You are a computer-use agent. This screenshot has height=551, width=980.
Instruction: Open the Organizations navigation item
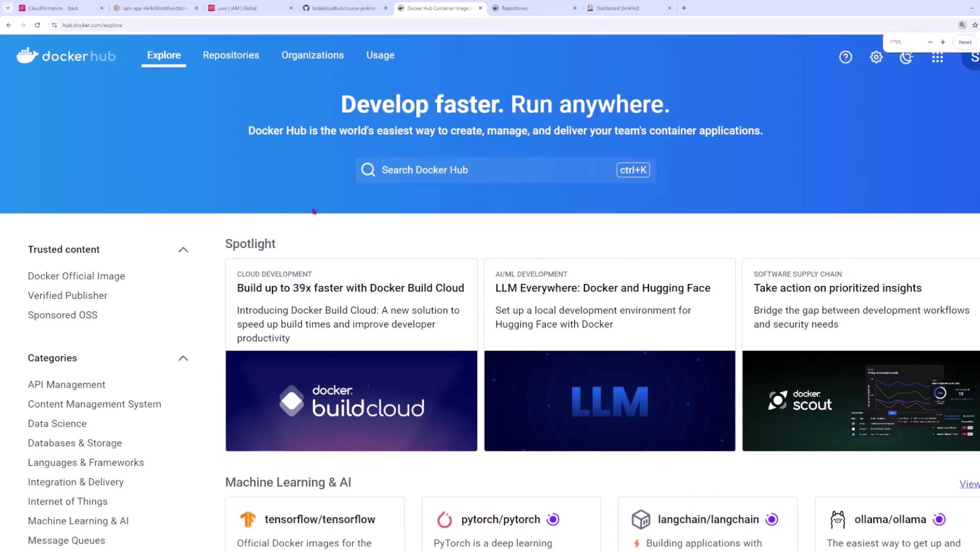click(x=312, y=55)
